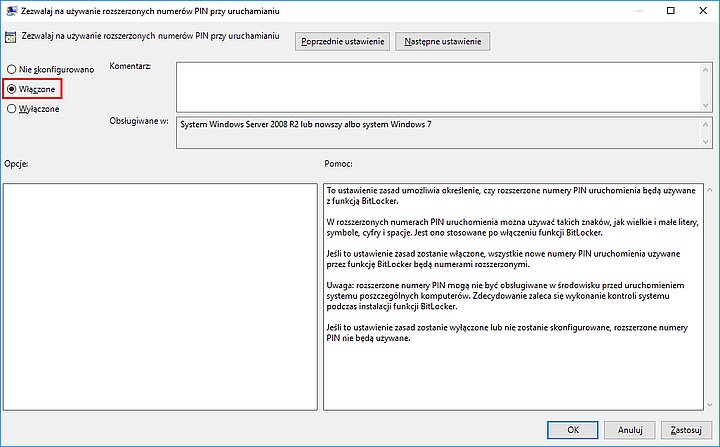The image size is (720, 447).
Task: Apply changes with the Zastosuj button
Action: 685,430
